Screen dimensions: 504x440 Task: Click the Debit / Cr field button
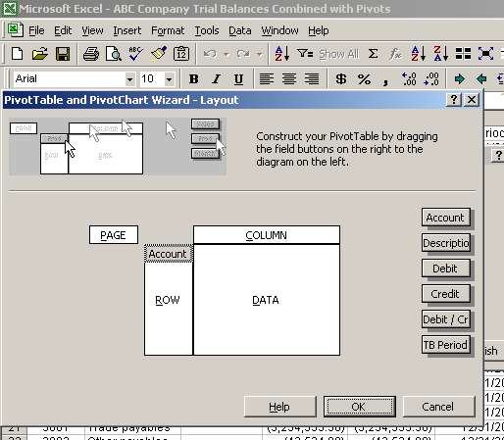tap(446, 319)
